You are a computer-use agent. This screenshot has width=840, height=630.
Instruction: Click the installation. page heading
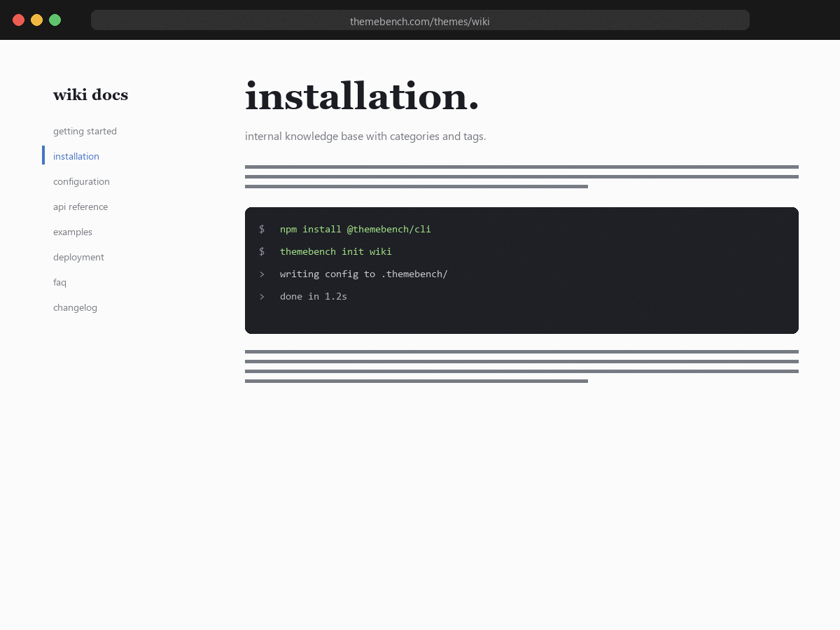pyautogui.click(x=362, y=96)
